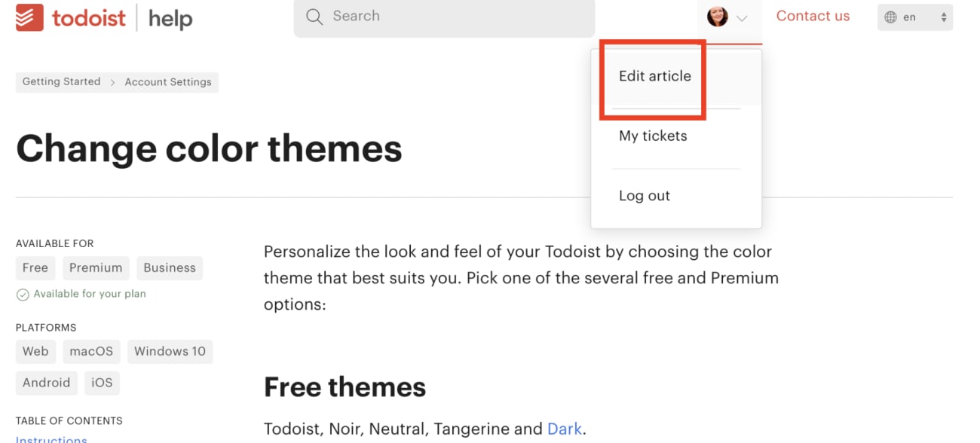
Task: Open the Contact us link
Action: pyautogui.click(x=813, y=17)
